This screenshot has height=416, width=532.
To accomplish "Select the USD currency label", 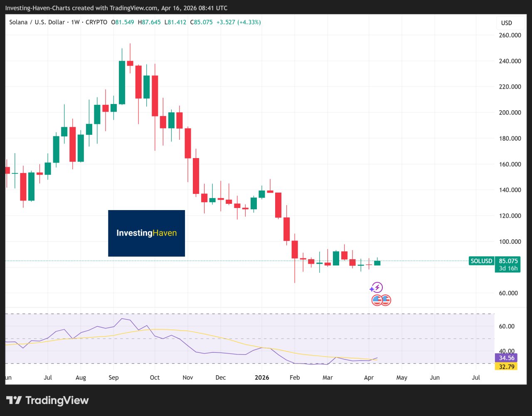I will (x=506, y=23).
